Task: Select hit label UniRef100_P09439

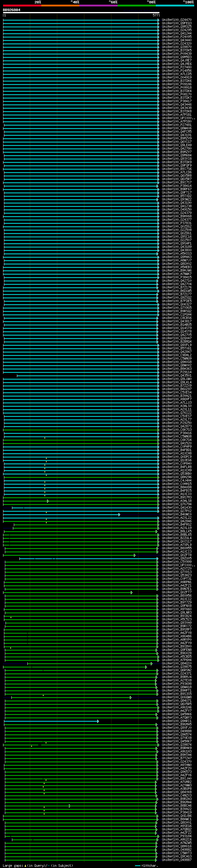Action: pyautogui.click(x=176, y=54)
